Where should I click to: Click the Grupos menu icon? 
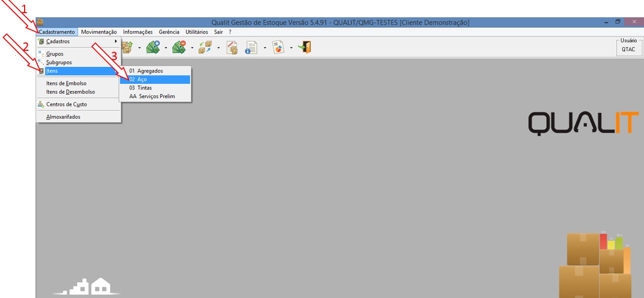tap(41, 53)
